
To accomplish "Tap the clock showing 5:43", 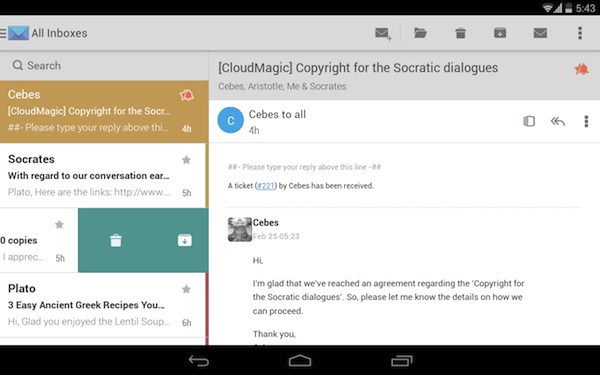I will pos(585,8).
